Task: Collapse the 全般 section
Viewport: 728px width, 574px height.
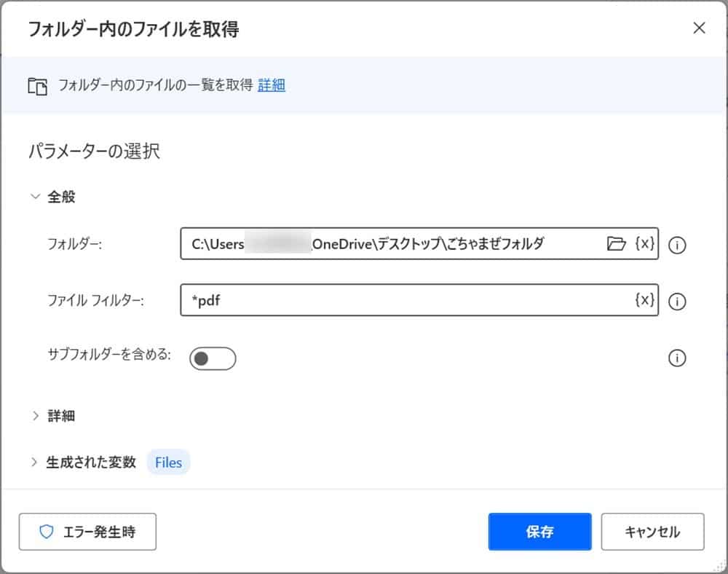Action: coord(34,196)
